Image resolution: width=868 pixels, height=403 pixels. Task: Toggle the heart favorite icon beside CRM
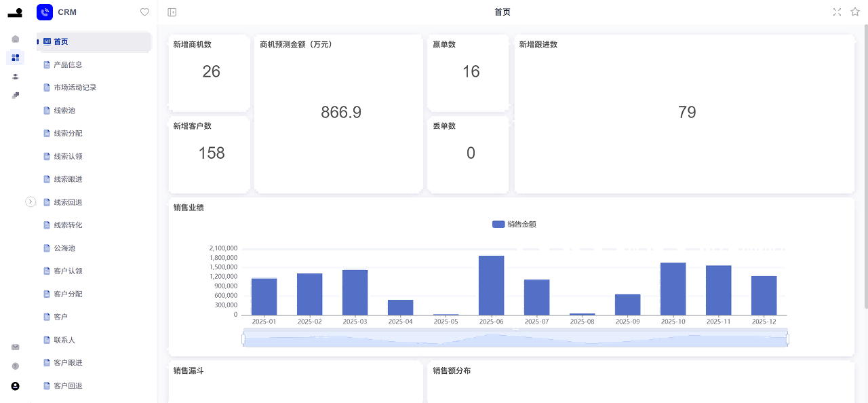pyautogui.click(x=144, y=12)
